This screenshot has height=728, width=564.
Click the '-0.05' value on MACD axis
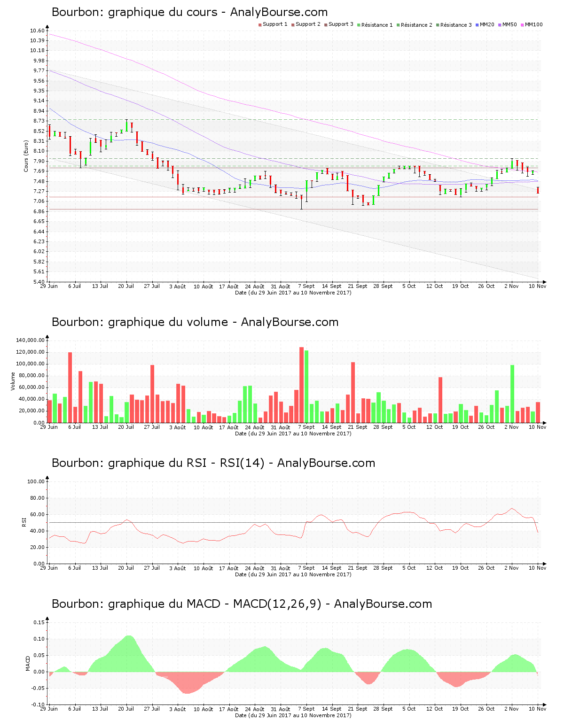39,688
